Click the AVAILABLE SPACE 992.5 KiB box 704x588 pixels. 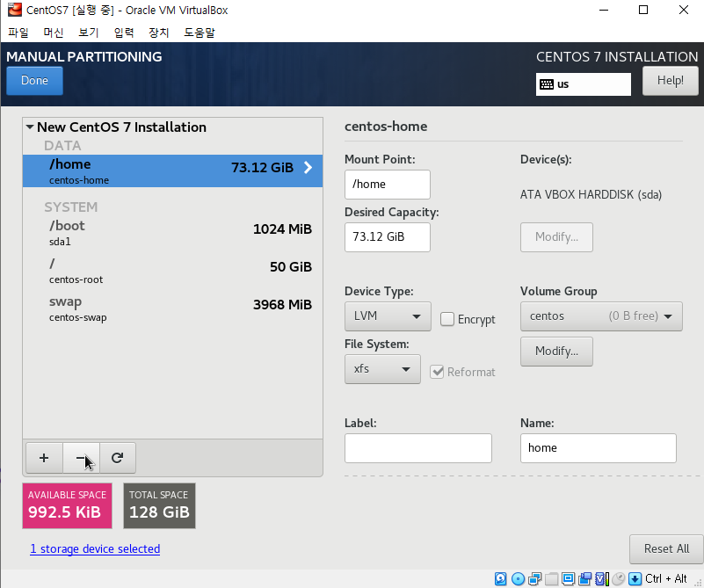[68, 505]
